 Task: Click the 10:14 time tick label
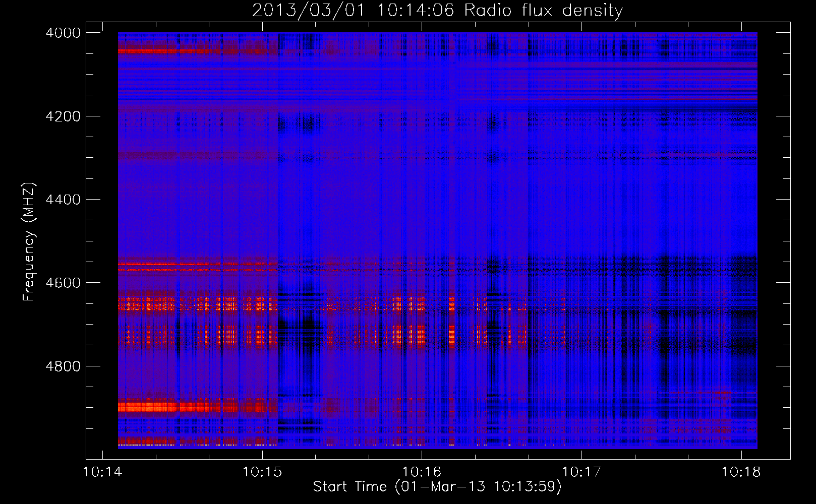point(103,472)
